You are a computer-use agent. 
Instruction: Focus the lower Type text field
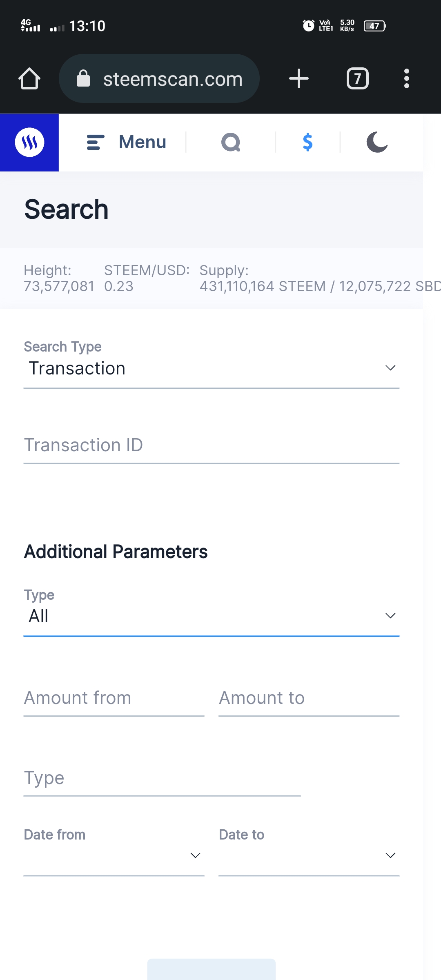point(162,778)
